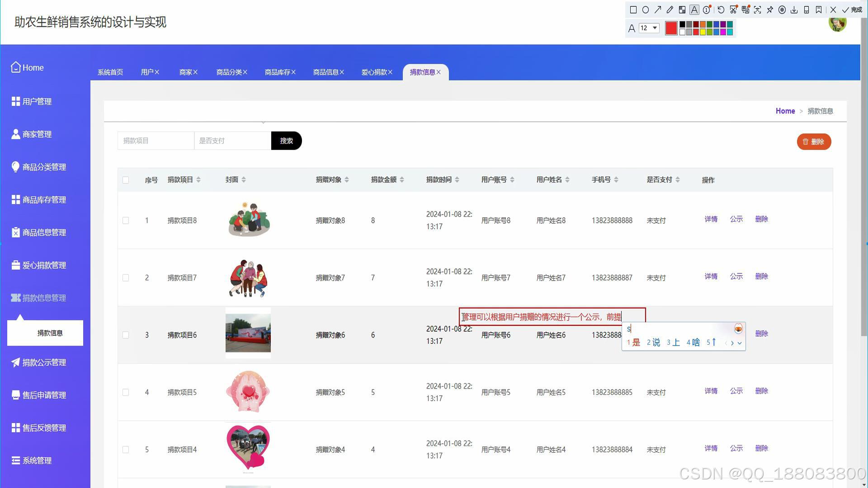Pin the screenshot to screen
The height and width of the screenshot is (488, 868).
coord(770,10)
